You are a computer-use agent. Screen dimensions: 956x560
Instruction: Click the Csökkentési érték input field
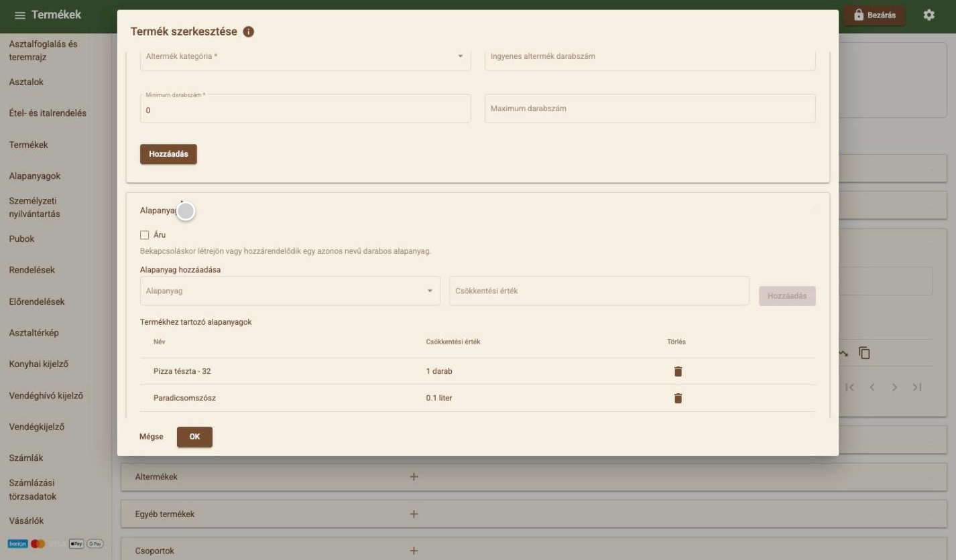[599, 291]
